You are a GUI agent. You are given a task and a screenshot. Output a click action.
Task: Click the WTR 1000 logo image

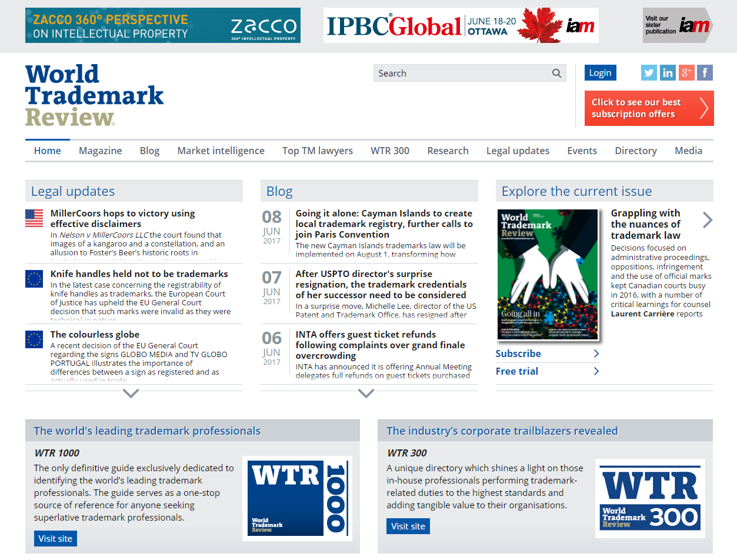tap(297, 498)
